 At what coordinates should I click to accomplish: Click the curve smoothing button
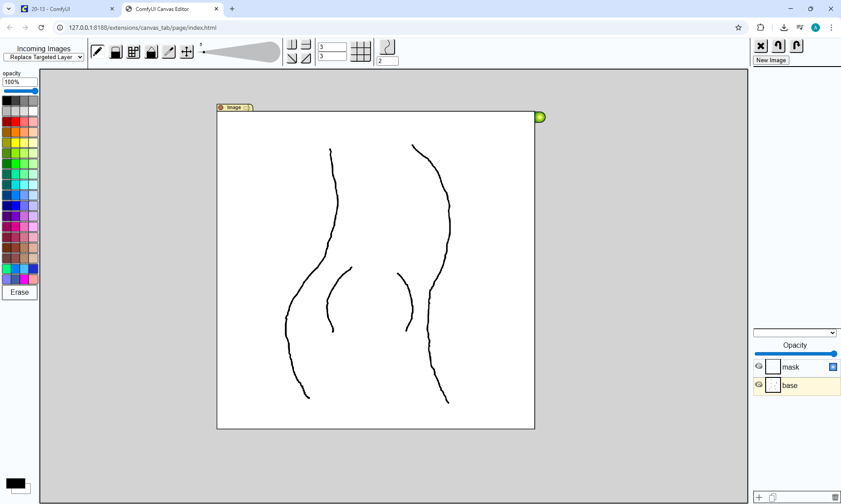(387, 47)
